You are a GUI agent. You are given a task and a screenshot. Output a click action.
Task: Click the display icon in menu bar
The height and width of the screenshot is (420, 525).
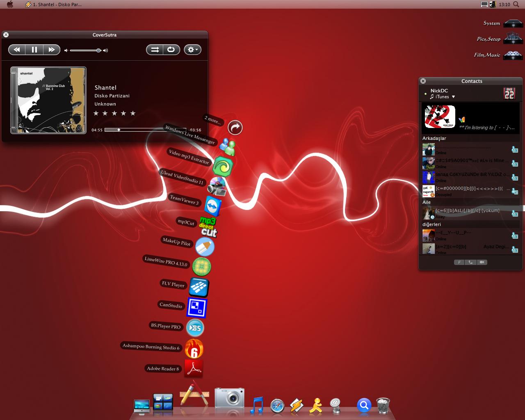[484, 5]
